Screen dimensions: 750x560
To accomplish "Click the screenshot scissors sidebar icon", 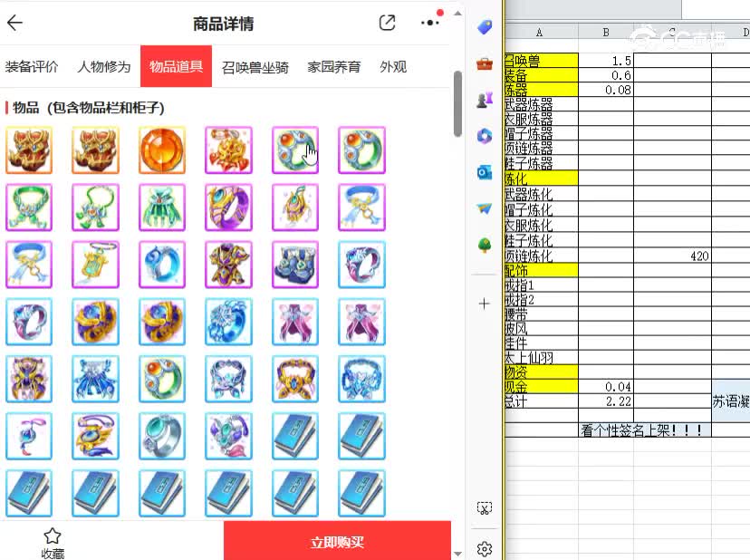I will (x=485, y=507).
